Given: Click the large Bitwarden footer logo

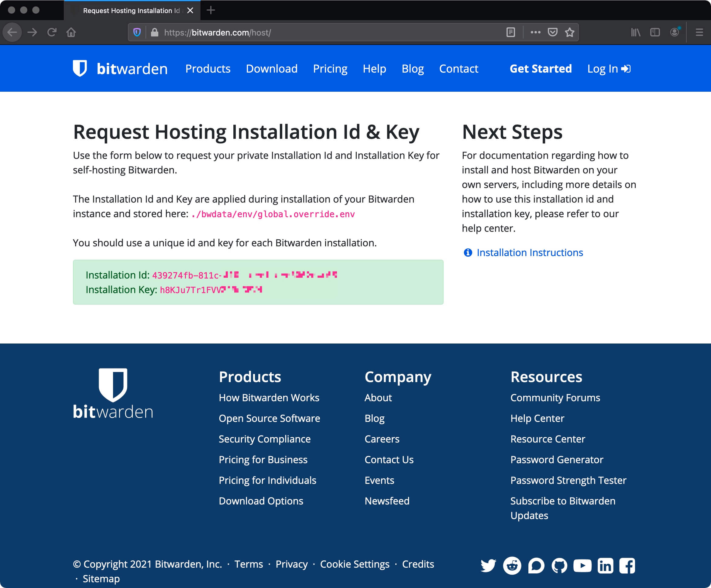Looking at the screenshot, I should pos(113,394).
